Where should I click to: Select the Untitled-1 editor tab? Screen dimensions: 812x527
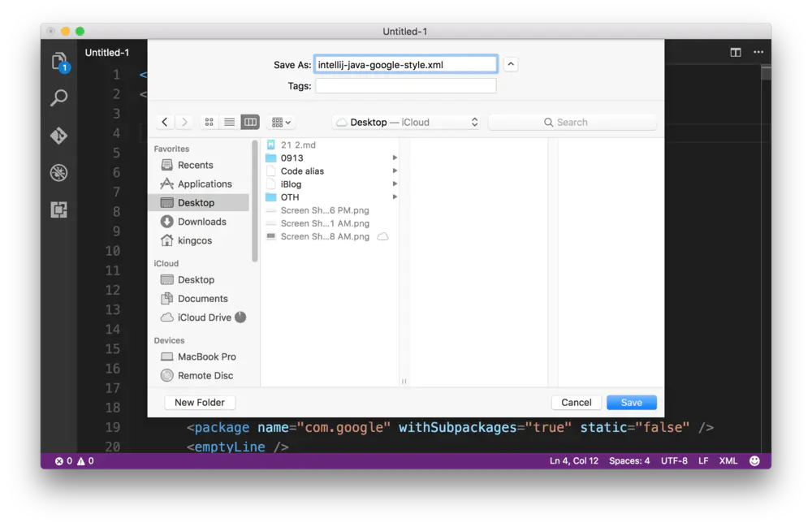coord(108,52)
